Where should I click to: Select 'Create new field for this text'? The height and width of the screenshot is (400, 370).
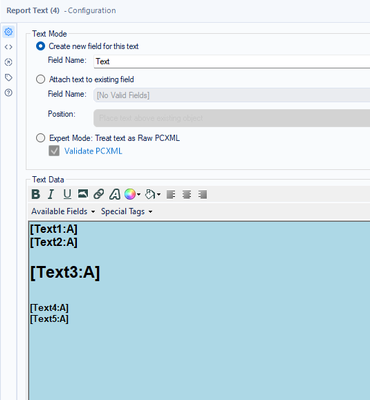coord(40,46)
